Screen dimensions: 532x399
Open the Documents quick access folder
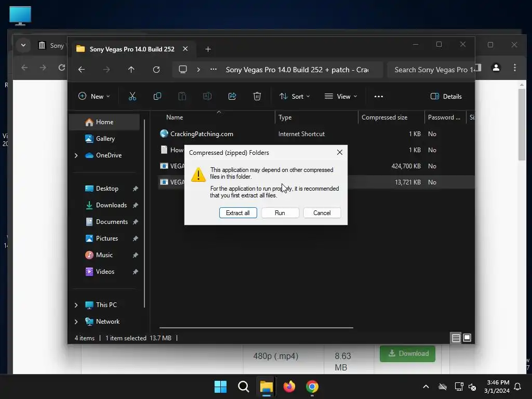point(112,221)
